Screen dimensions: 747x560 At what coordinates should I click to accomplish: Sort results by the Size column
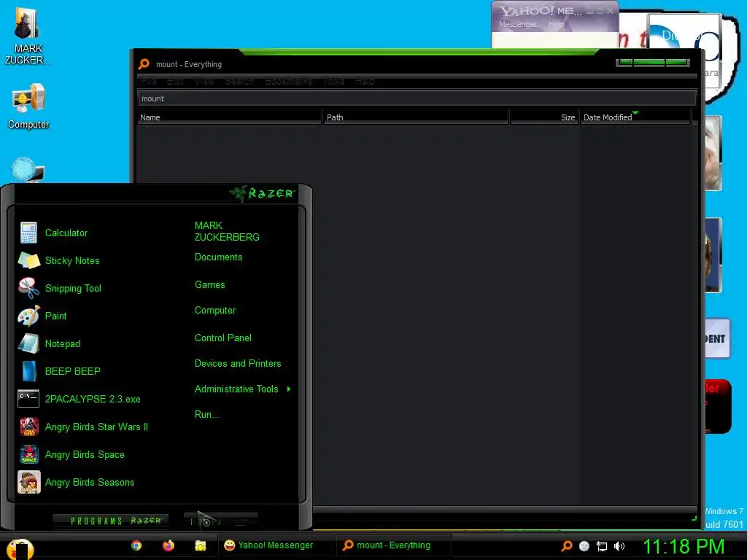pos(544,117)
